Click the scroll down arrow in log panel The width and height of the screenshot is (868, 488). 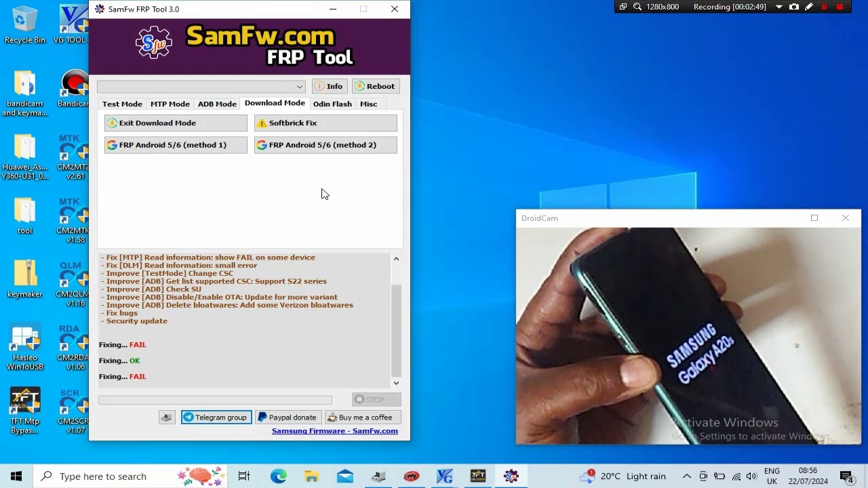pos(397,383)
